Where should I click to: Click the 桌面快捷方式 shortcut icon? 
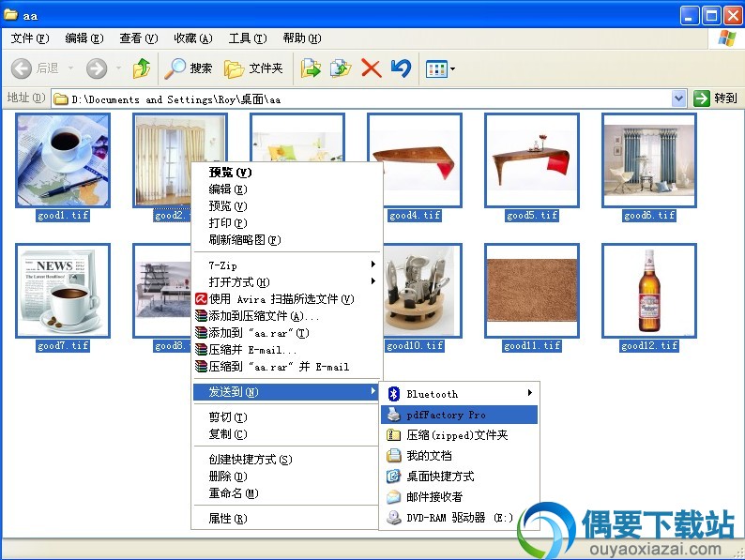tap(393, 477)
